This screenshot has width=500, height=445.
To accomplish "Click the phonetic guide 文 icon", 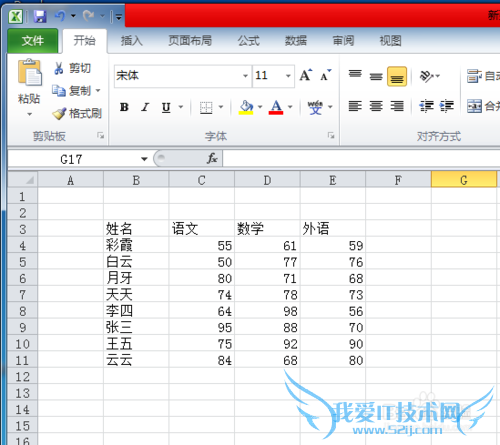I will pos(315,107).
